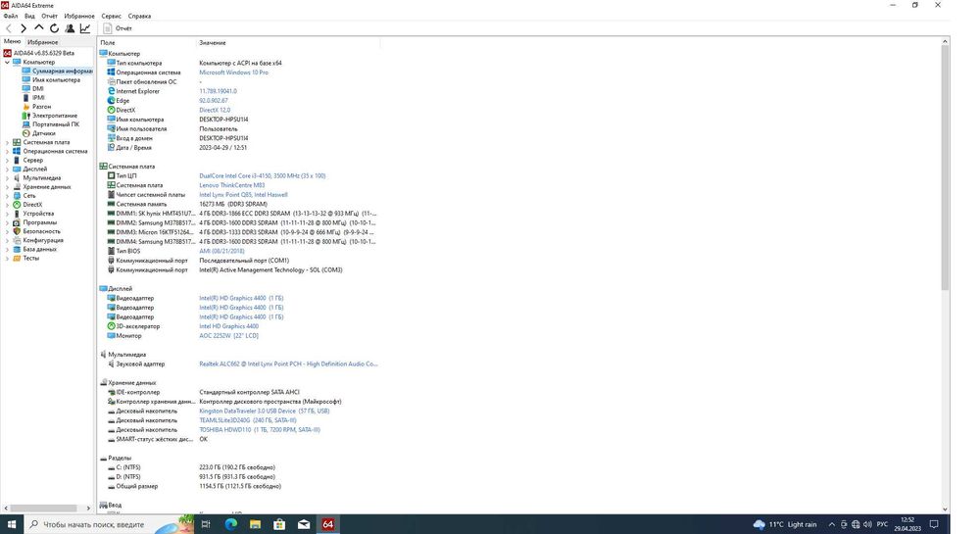Click the taskbar search box

pos(109,524)
